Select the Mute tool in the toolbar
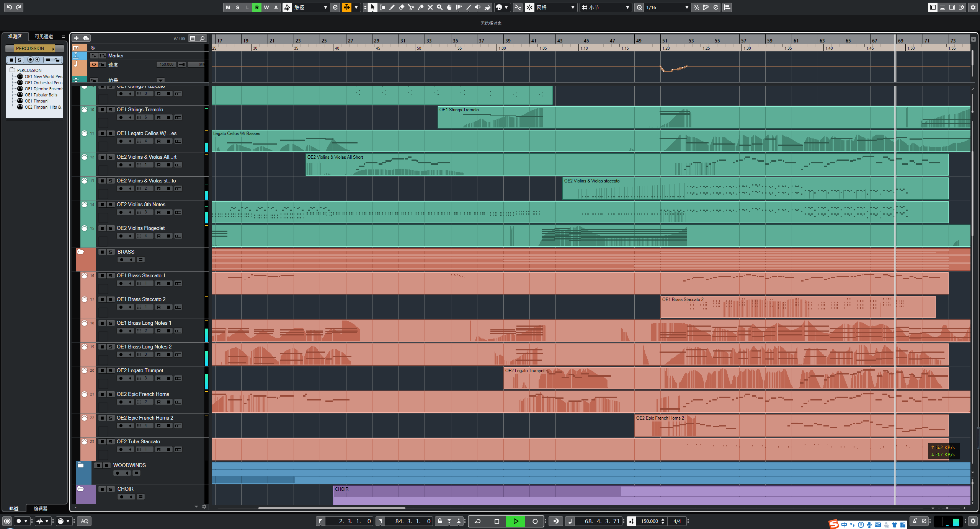This screenshot has width=980, height=529. [x=430, y=7]
